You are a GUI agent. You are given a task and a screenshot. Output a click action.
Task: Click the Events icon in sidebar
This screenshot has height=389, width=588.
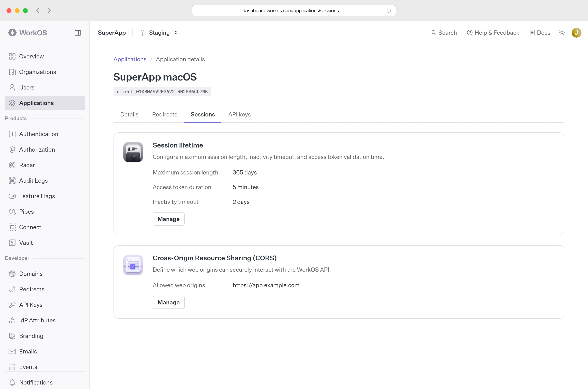coord(12,367)
